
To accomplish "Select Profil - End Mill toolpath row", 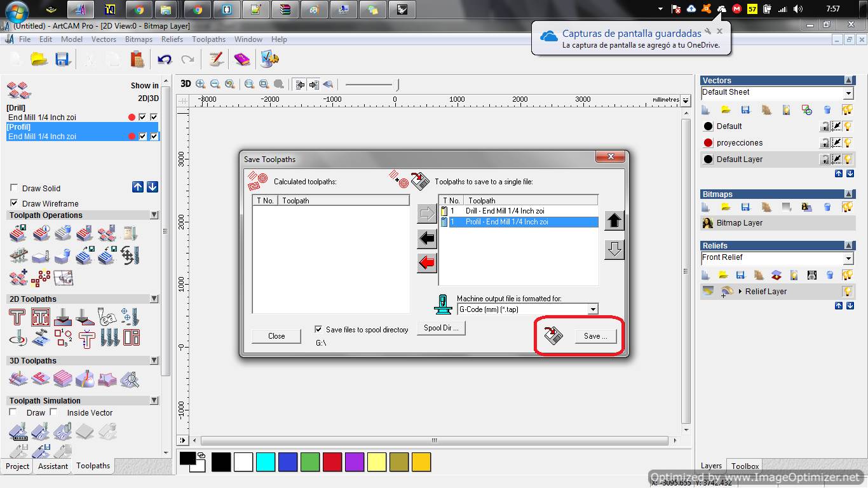I will coord(519,222).
